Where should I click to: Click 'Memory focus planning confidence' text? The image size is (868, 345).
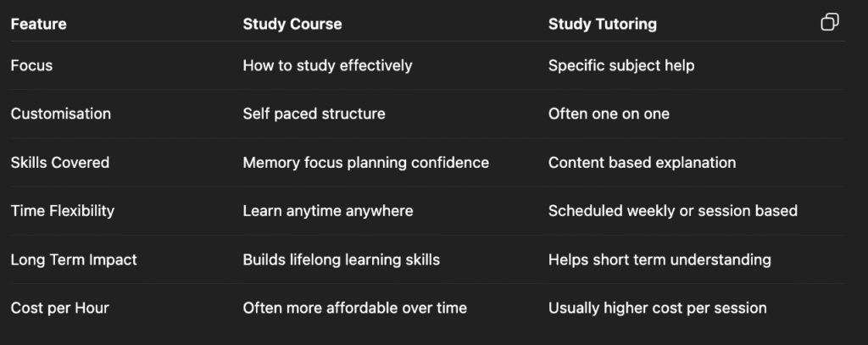tap(366, 162)
